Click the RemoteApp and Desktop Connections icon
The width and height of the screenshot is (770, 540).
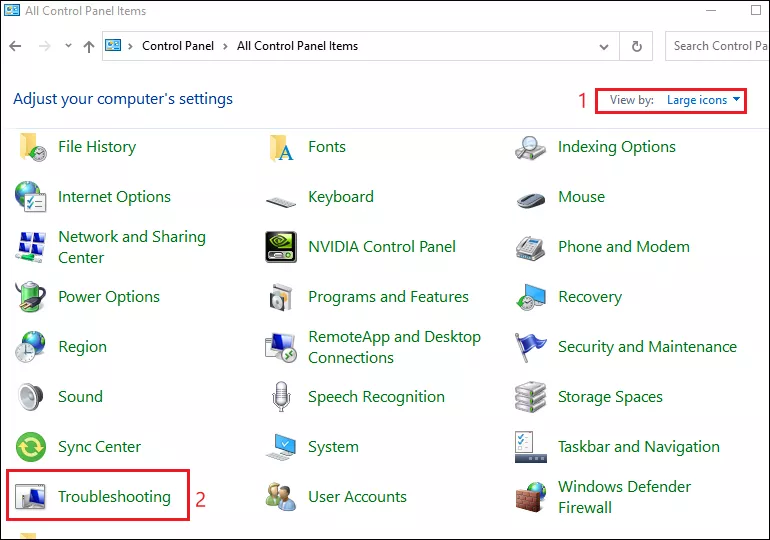pyautogui.click(x=280, y=347)
